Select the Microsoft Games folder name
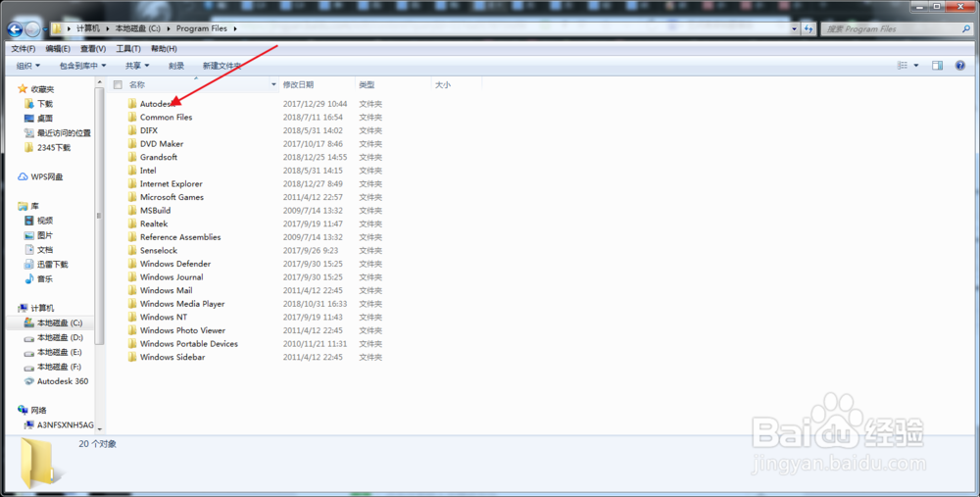980x497 pixels. pos(171,197)
